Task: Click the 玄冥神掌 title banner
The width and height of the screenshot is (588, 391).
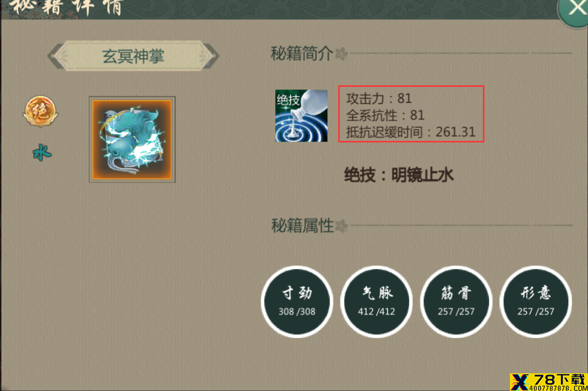Action: tap(133, 56)
